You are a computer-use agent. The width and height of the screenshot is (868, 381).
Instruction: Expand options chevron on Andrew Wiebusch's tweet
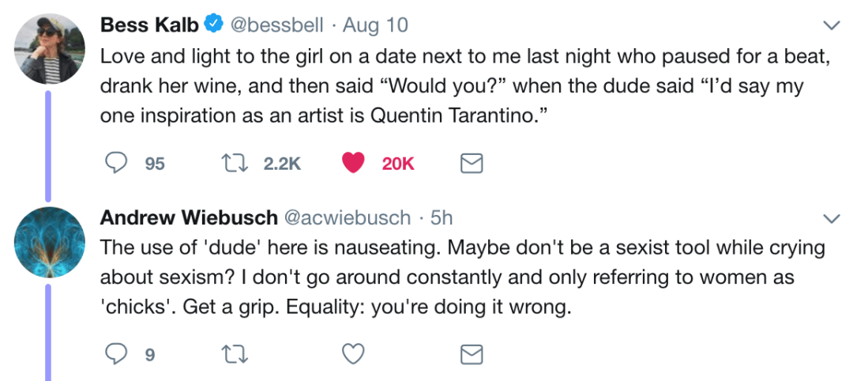(x=832, y=217)
